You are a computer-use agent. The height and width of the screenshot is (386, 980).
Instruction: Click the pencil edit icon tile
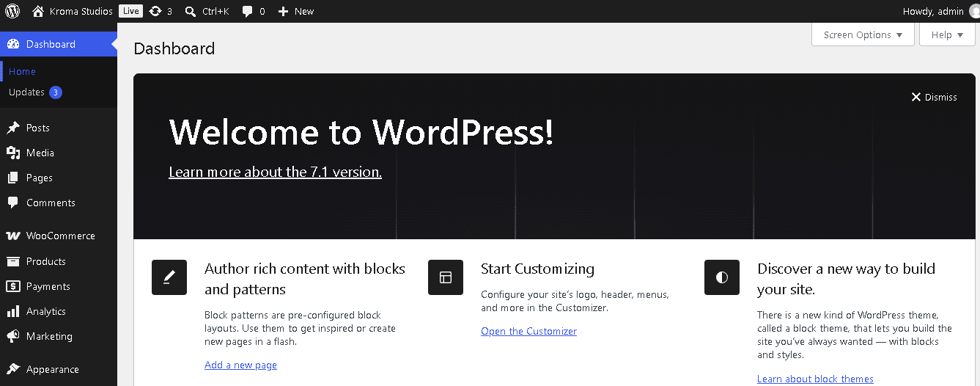169,277
